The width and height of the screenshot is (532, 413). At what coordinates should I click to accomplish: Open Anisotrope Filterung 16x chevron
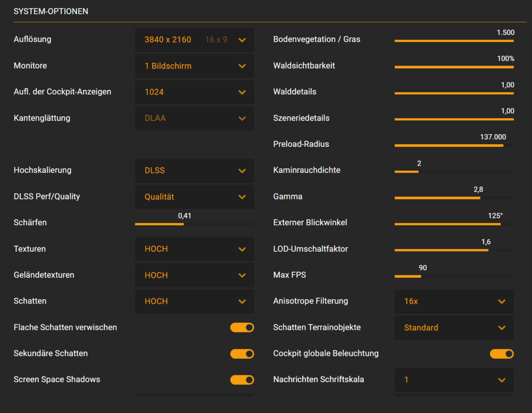click(502, 302)
